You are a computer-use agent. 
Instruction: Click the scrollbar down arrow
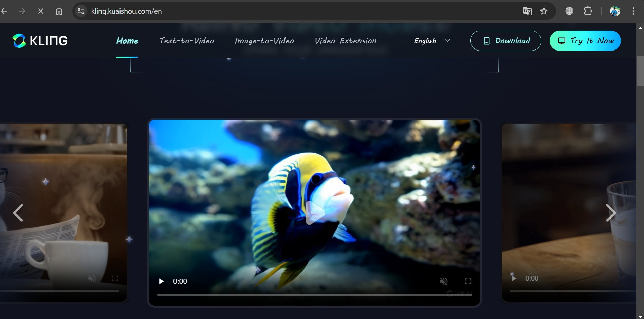[640, 316]
